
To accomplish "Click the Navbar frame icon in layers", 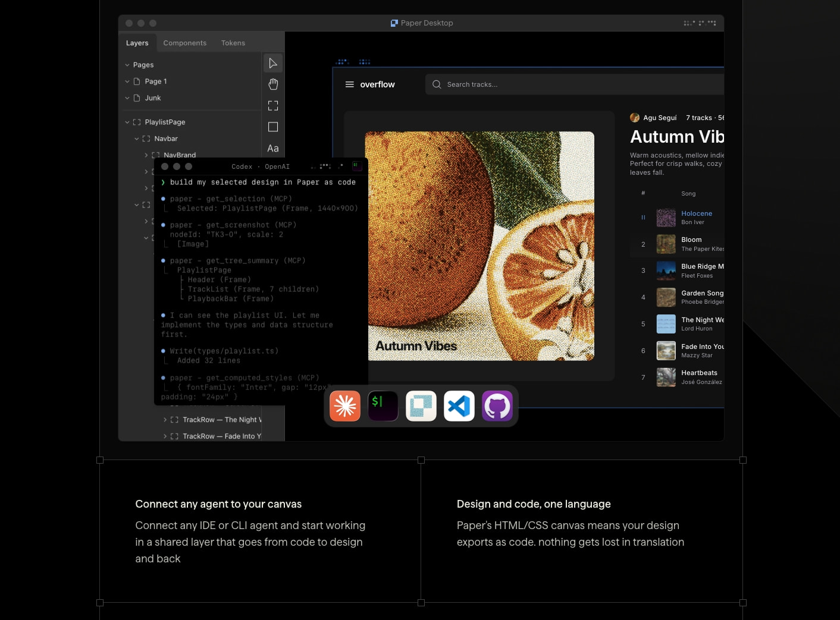I will click(146, 139).
